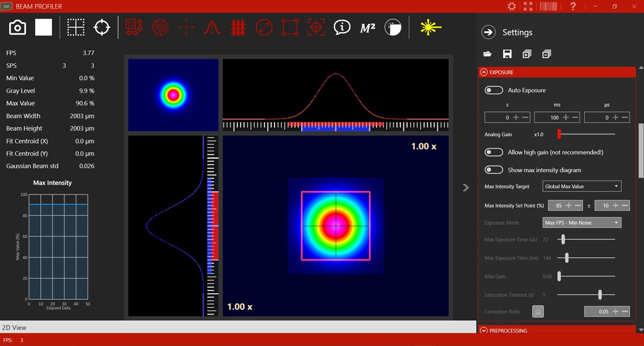Save settings with floppy disk icon
The width and height of the screenshot is (644, 346).
507,54
